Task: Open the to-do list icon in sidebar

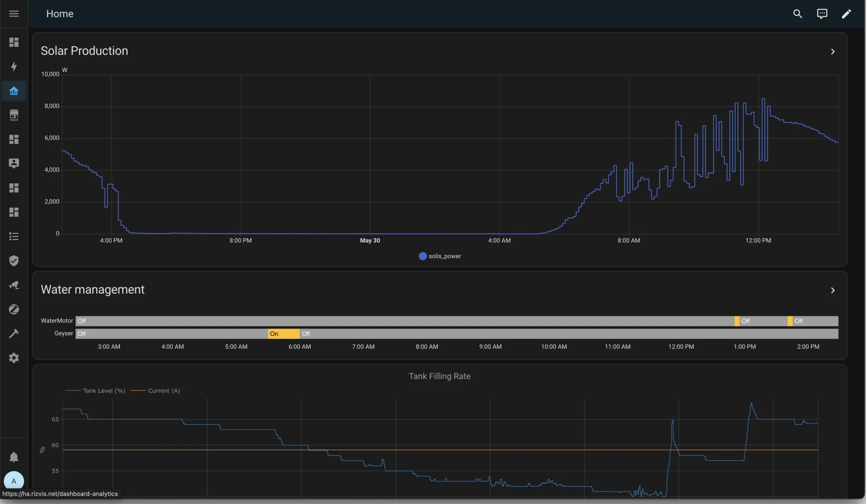Action: point(14,237)
